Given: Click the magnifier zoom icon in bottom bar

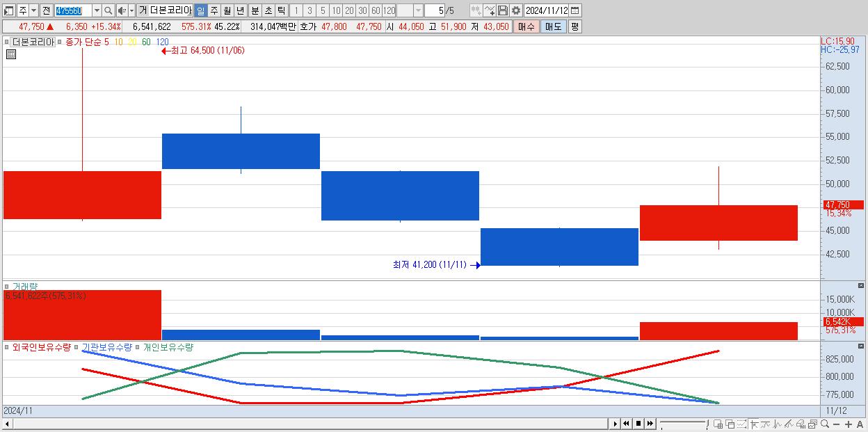Looking at the screenshot, I should click(825, 424).
